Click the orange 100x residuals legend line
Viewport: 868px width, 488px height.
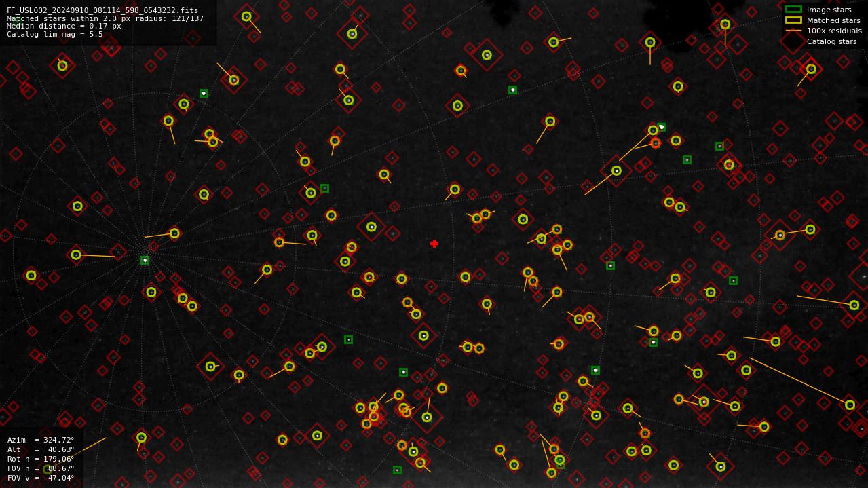[x=793, y=31]
